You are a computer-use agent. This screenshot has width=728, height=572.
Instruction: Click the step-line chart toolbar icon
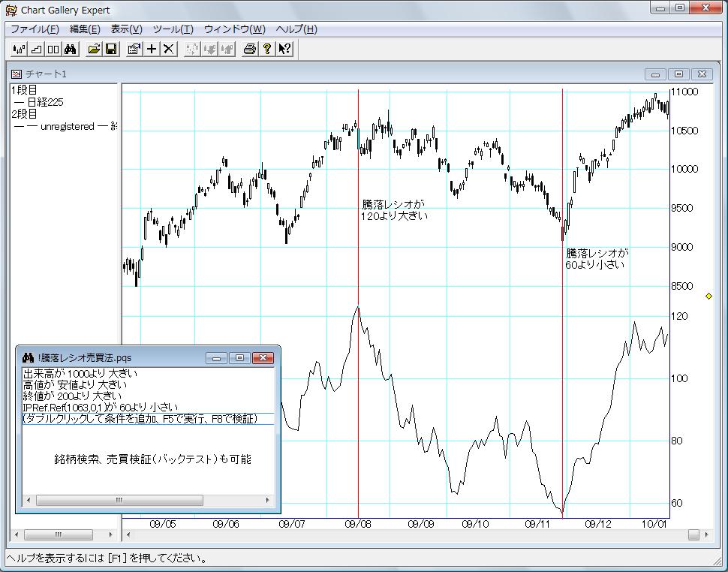(x=37, y=50)
